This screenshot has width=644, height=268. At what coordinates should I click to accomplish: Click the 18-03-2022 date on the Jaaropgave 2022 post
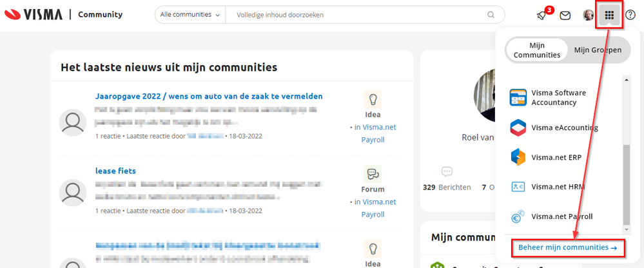pyautogui.click(x=246, y=136)
